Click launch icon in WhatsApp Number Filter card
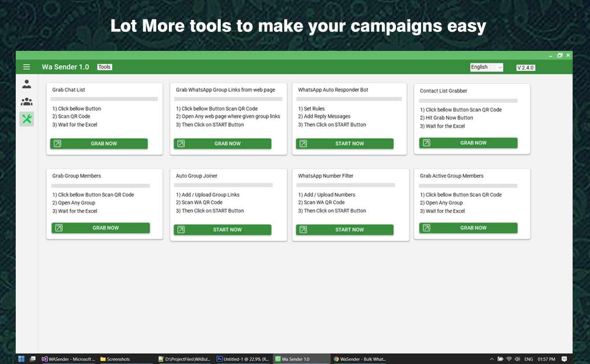This screenshot has width=590, height=364. (x=303, y=230)
